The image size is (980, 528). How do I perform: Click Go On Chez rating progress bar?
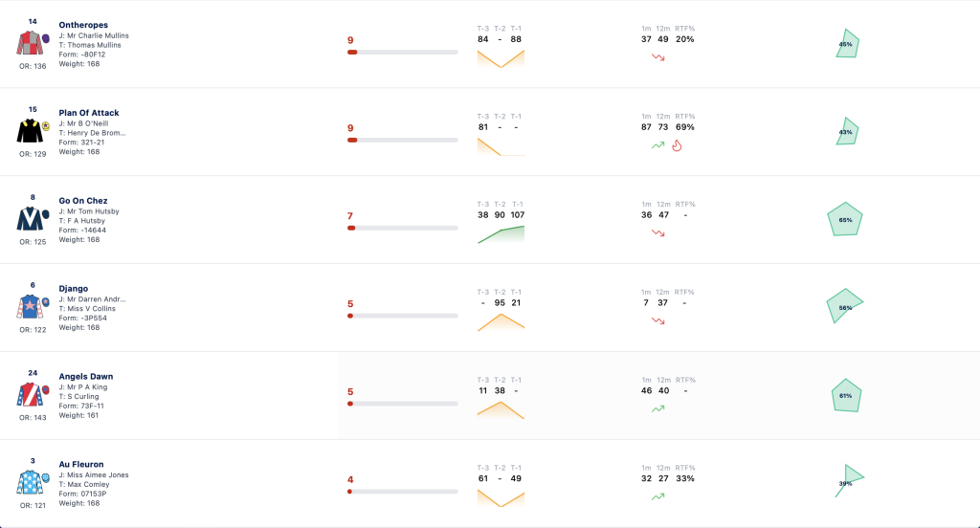(x=403, y=228)
